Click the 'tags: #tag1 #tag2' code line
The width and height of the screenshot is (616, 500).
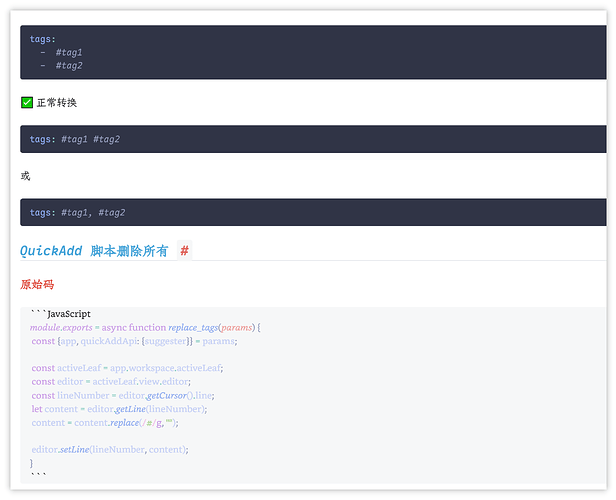[x=75, y=139]
